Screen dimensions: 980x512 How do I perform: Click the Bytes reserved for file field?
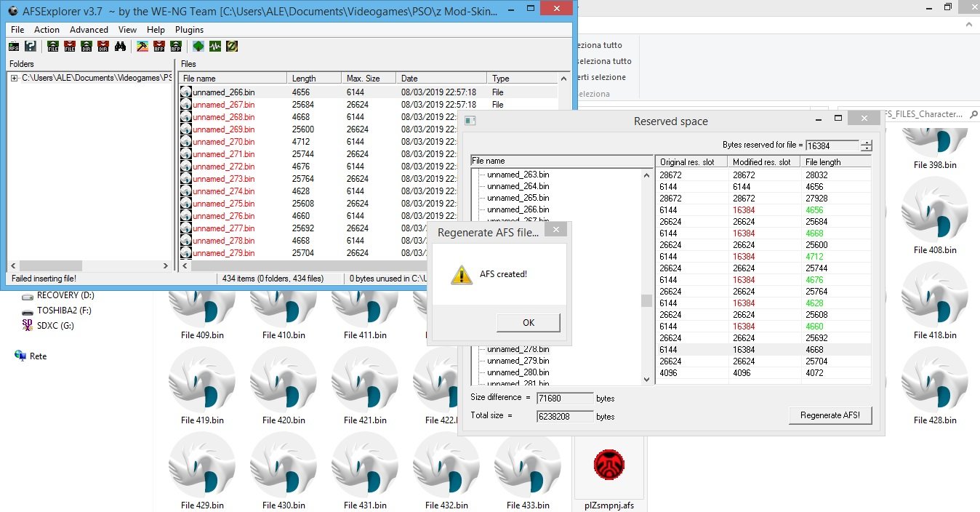[832, 145]
